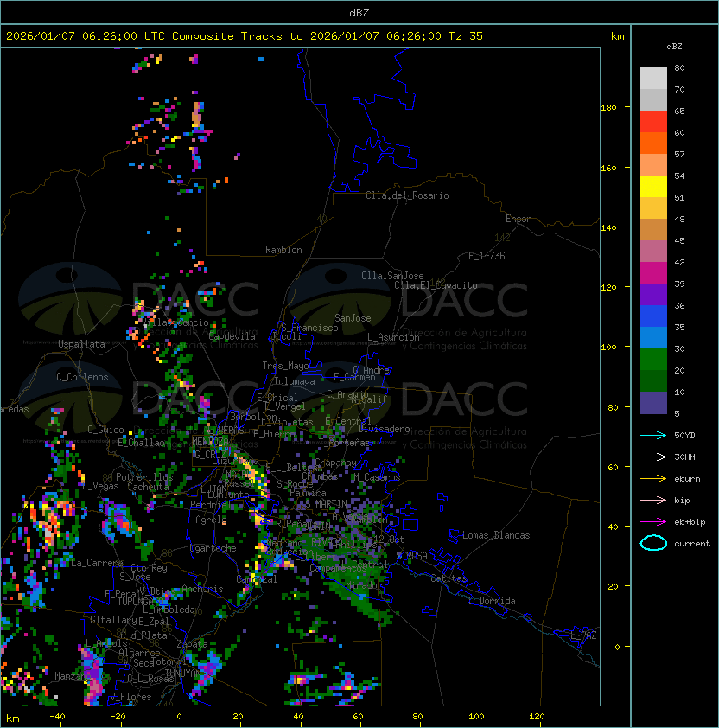Click the 'M_Caseros' map label

(x=377, y=477)
